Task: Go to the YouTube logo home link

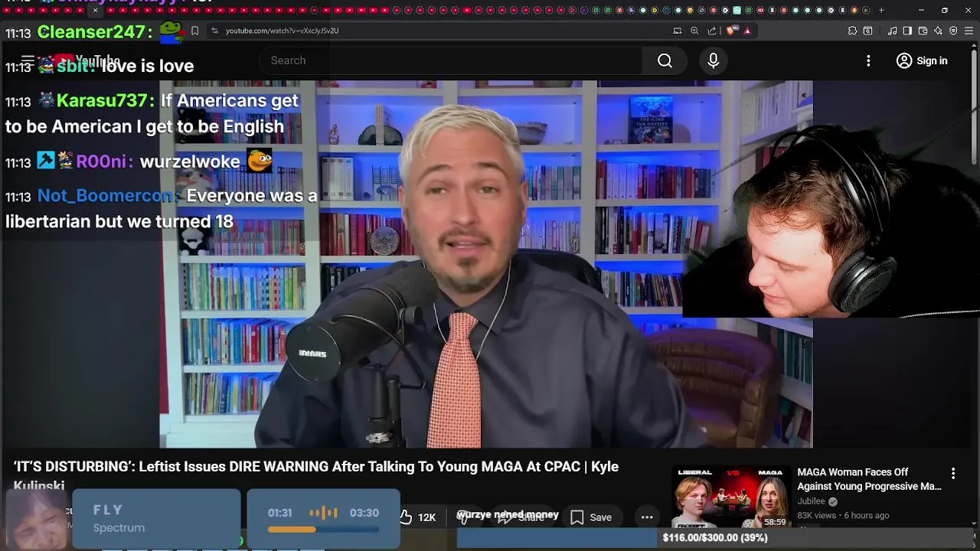Action: pos(86,60)
